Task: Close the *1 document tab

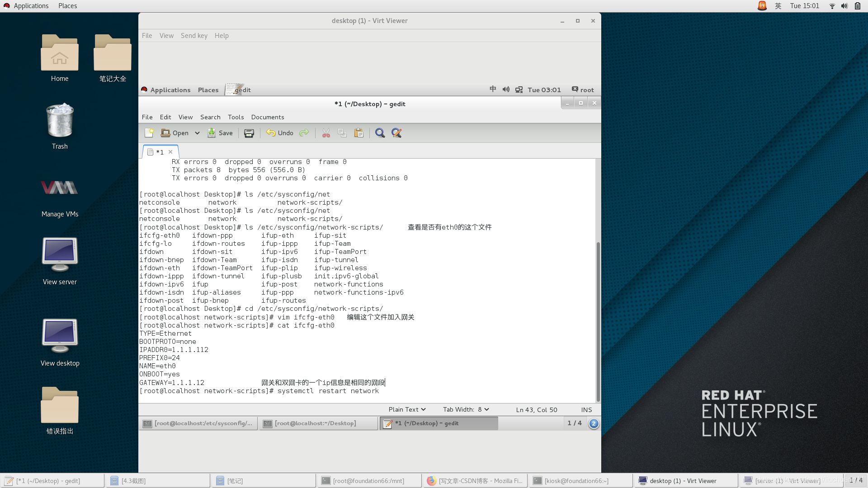Action: point(170,152)
